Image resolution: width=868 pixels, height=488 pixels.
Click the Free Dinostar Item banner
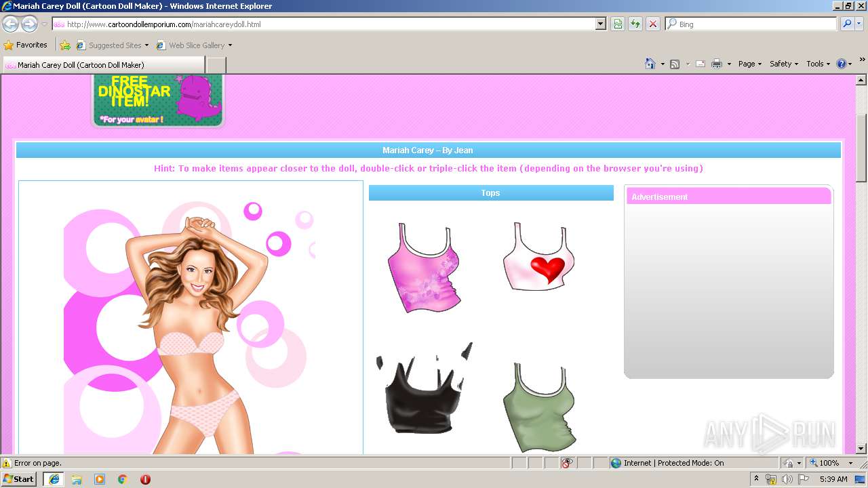coord(157,101)
